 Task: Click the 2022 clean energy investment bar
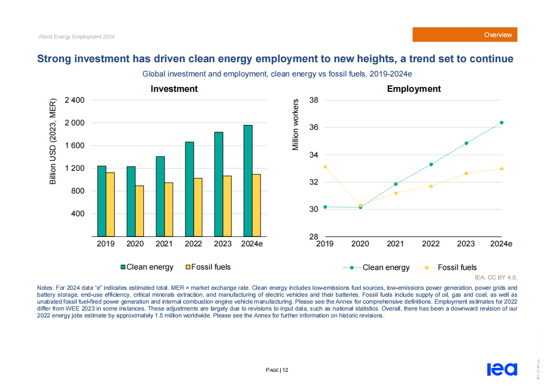click(x=189, y=190)
